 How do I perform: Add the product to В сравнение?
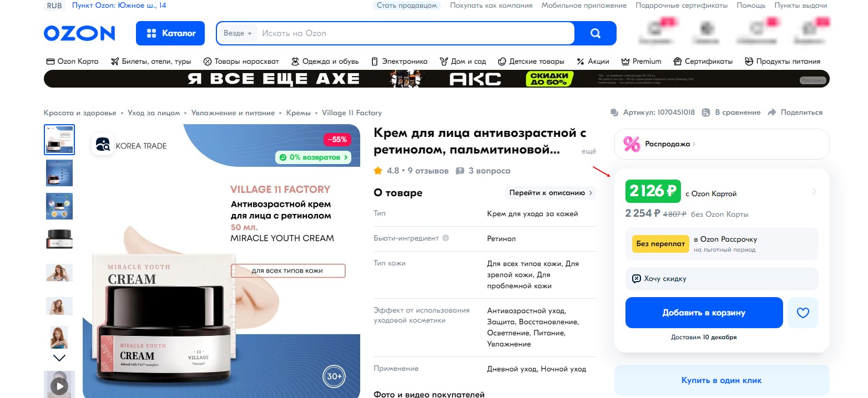(x=731, y=113)
